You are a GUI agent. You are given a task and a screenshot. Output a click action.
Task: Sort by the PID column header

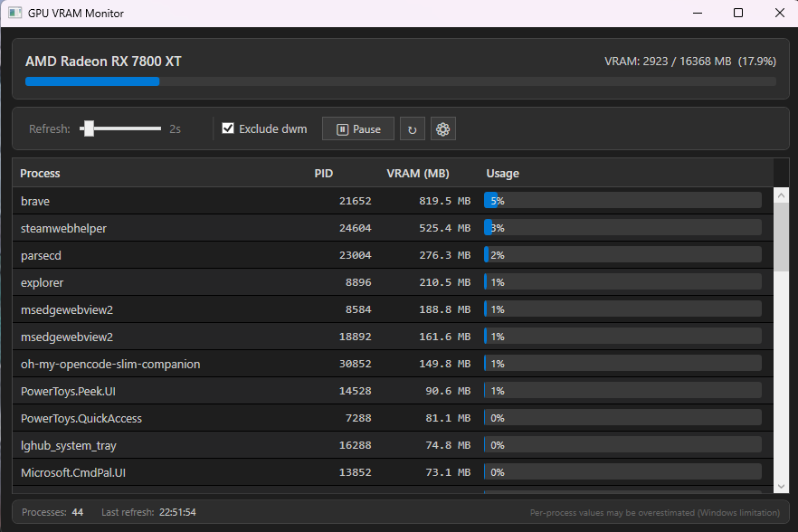click(324, 174)
